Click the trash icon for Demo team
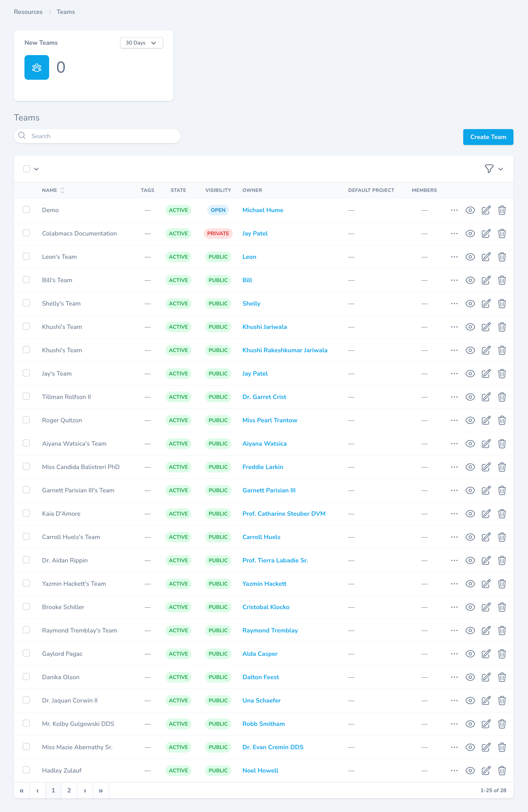 pos(501,210)
